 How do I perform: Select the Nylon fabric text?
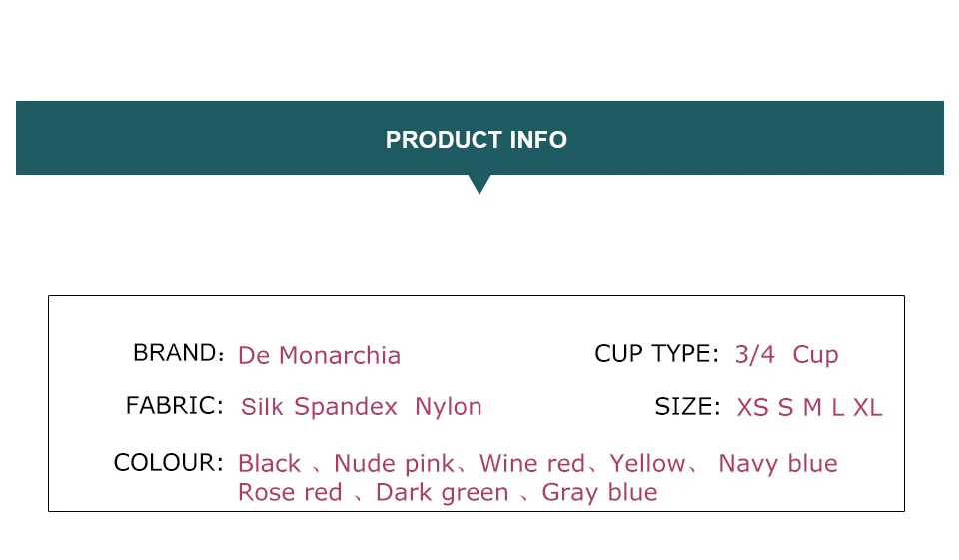click(449, 407)
